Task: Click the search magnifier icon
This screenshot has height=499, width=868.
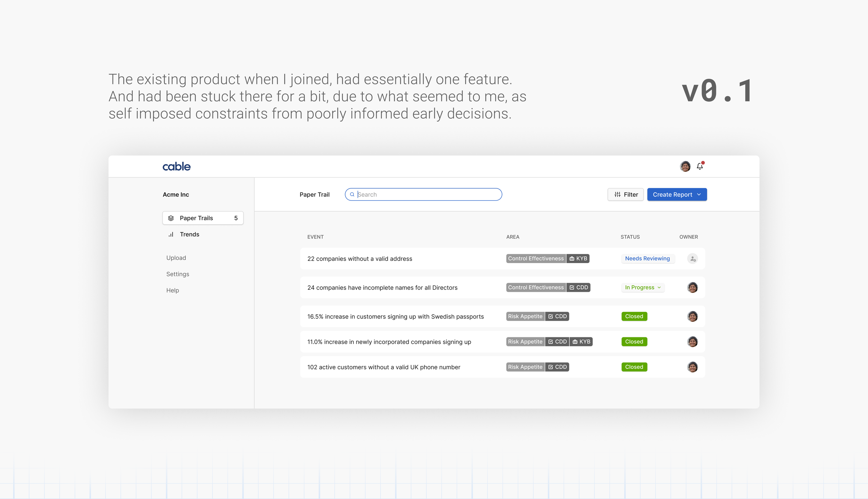Action: tap(352, 195)
